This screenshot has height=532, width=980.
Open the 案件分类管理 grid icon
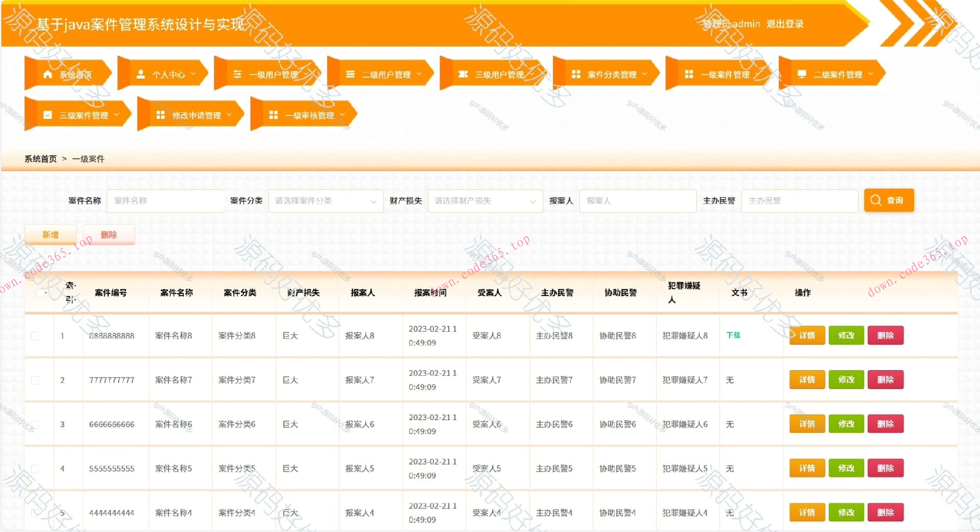click(x=575, y=73)
